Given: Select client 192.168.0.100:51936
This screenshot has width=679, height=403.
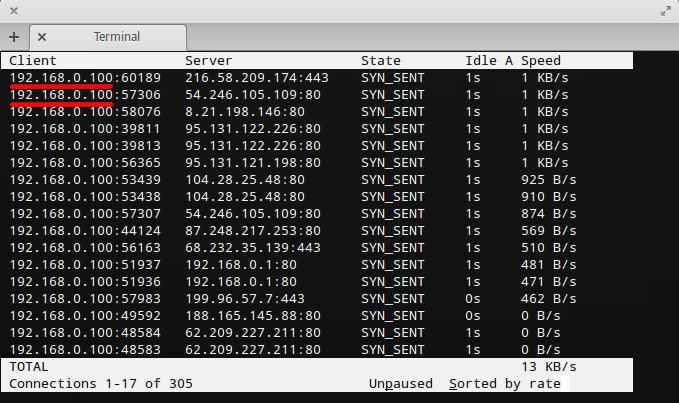Looking at the screenshot, I should point(85,282).
